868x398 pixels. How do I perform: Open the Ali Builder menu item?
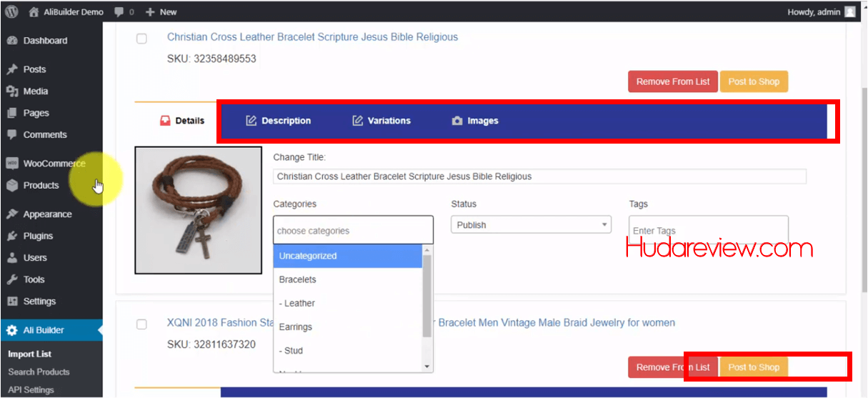(x=51, y=330)
